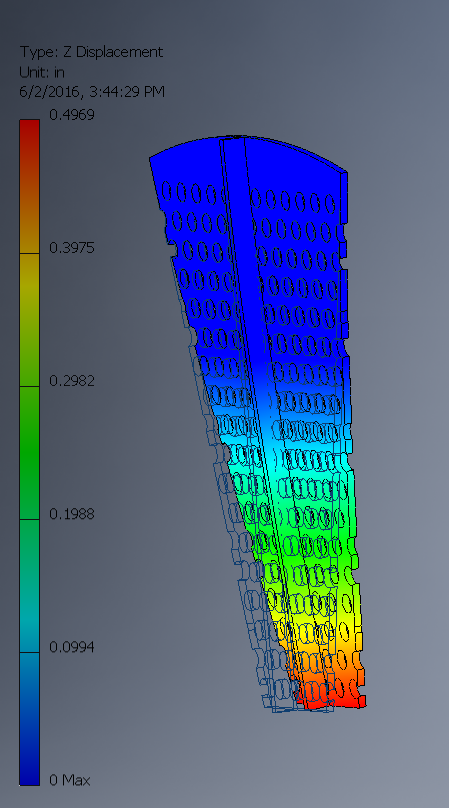Viewport: 449px width, 808px height.
Task: Select the 0.0994 legend label
Action: pyautogui.click(x=72, y=647)
